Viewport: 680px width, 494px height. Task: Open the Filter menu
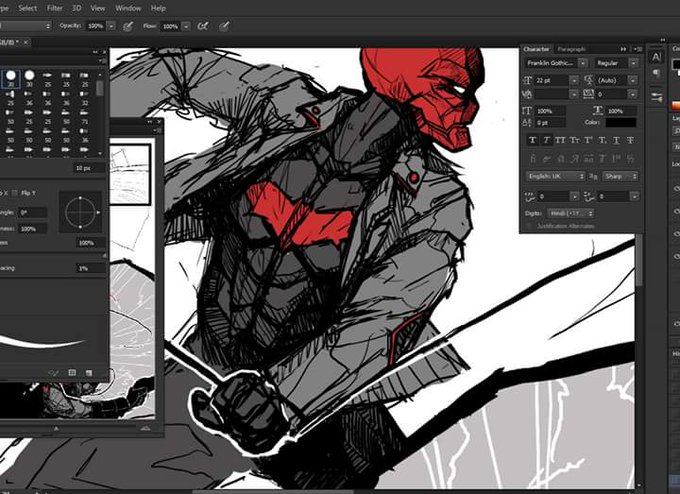[x=55, y=8]
